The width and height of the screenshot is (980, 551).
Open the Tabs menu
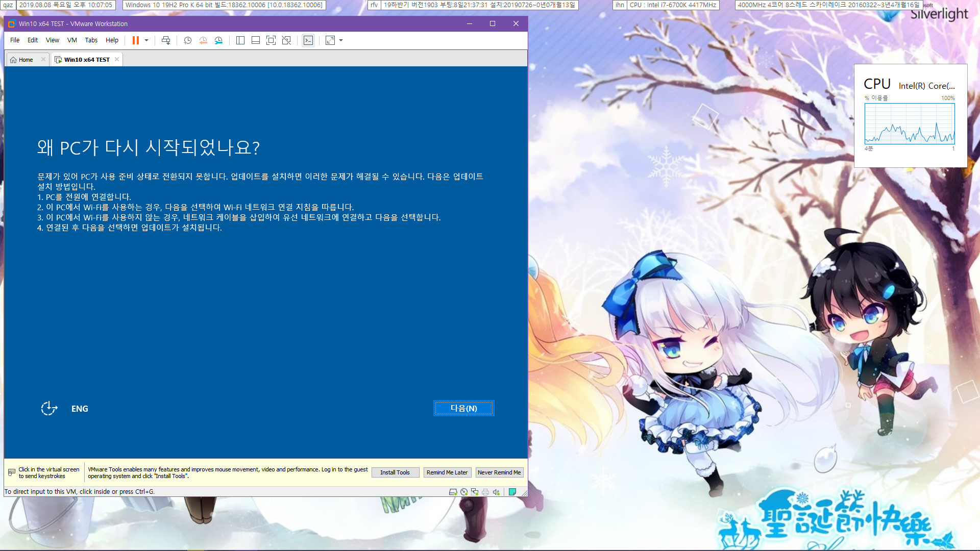[x=91, y=40]
